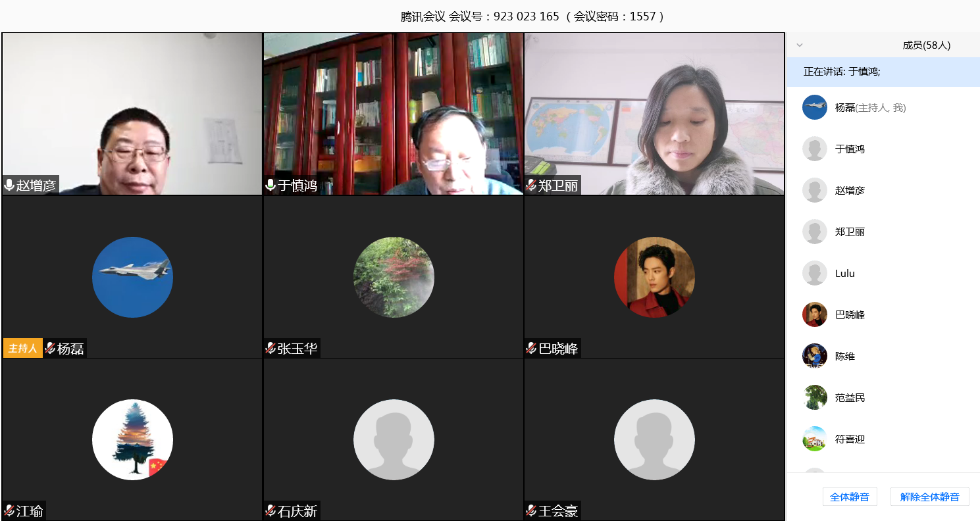
Task: Click 巴晓峰's avatar in members list
Action: coord(815,314)
